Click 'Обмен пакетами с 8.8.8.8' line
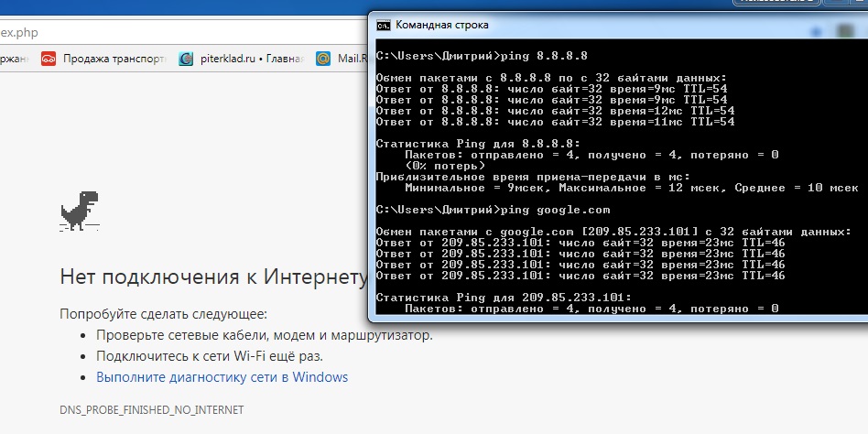868x434 pixels. coord(551,78)
